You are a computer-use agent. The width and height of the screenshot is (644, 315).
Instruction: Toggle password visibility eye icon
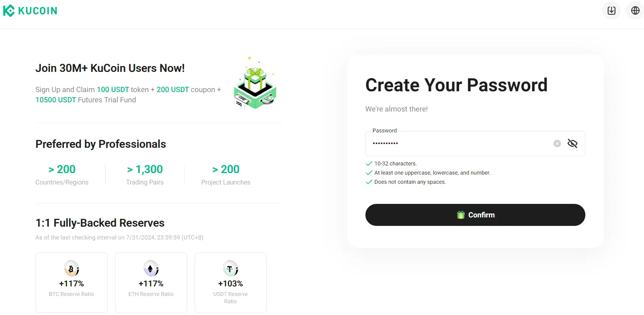572,143
